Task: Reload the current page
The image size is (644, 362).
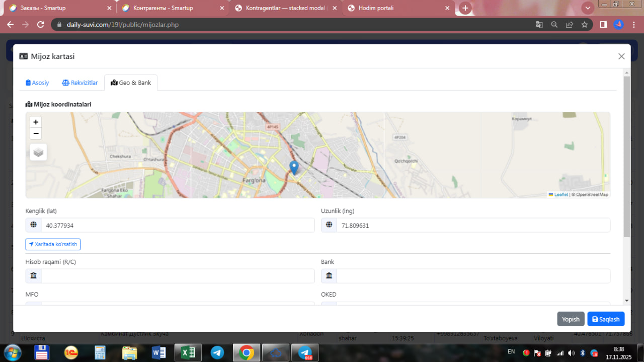Action: (x=41, y=25)
